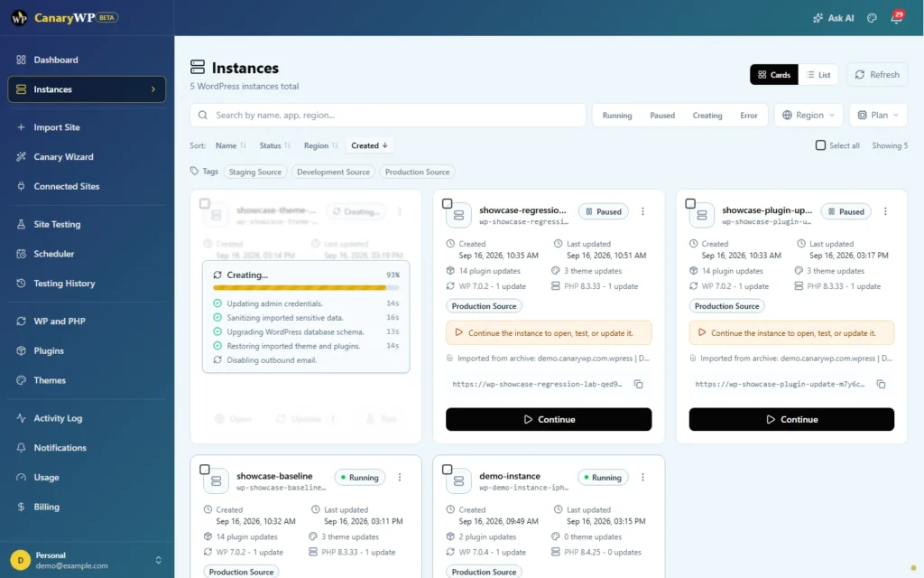Open three-dot menu for showcase-baseline
924x578 pixels.
pos(400,477)
